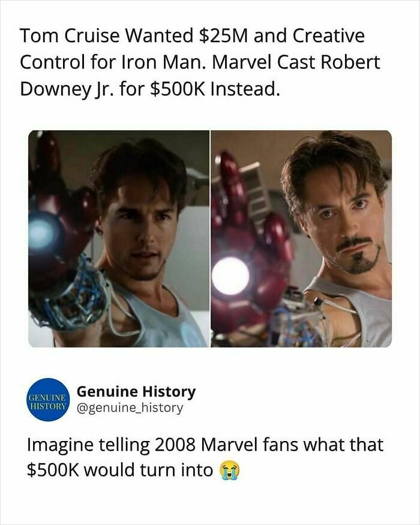
Task: Open the right photo with goateed man
Action: [301, 239]
